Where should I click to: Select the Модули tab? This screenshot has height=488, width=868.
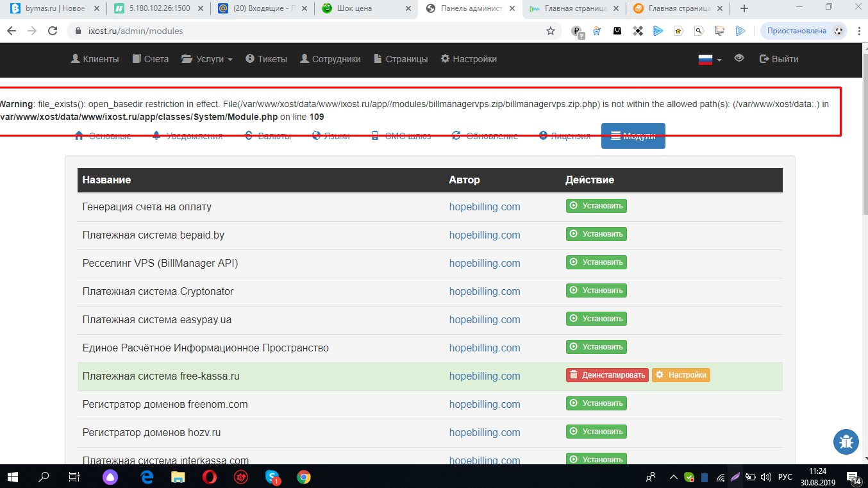point(633,136)
